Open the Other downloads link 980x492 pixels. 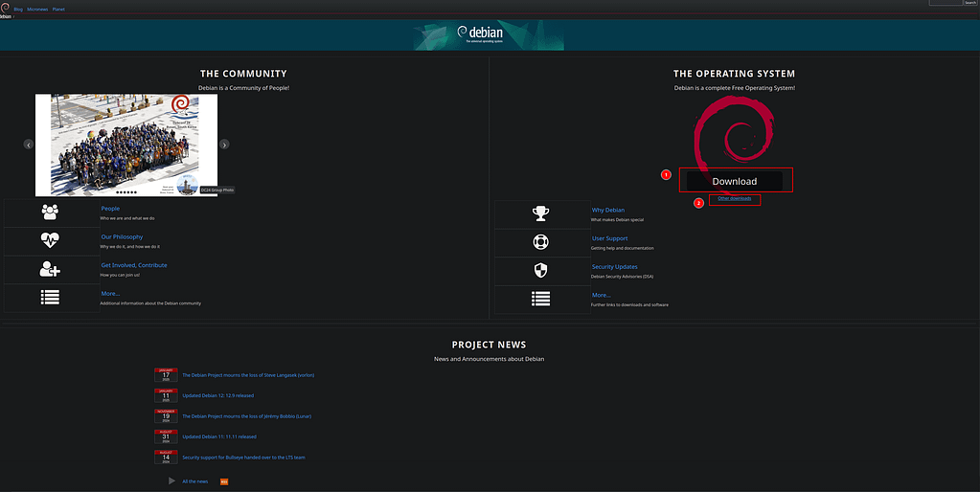(x=734, y=198)
